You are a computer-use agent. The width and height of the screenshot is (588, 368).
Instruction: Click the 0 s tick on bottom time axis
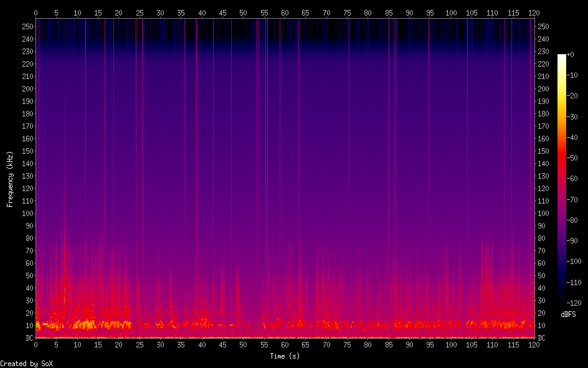tap(36, 345)
